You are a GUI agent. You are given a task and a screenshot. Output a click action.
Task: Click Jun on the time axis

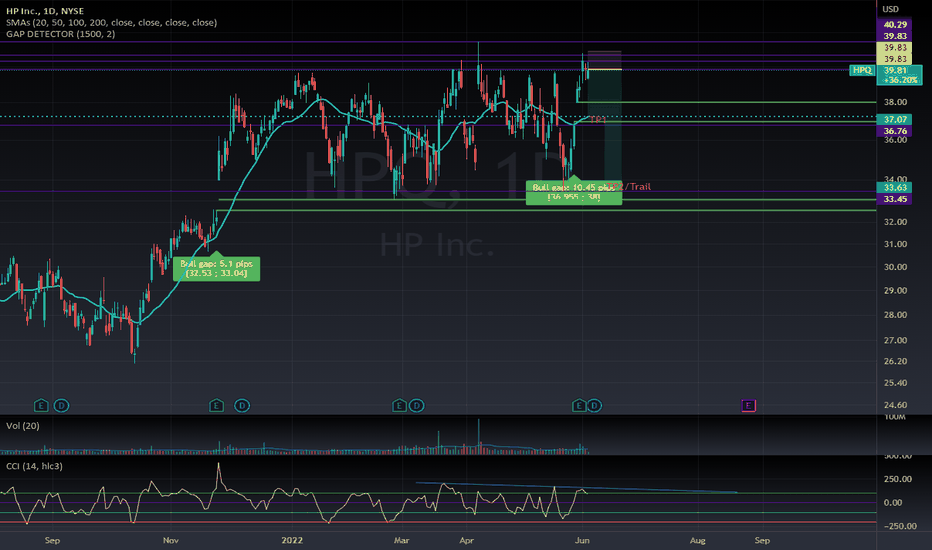[x=582, y=540]
